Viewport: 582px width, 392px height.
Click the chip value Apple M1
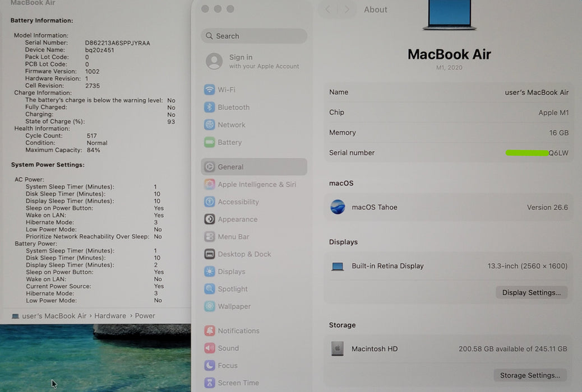pos(553,113)
